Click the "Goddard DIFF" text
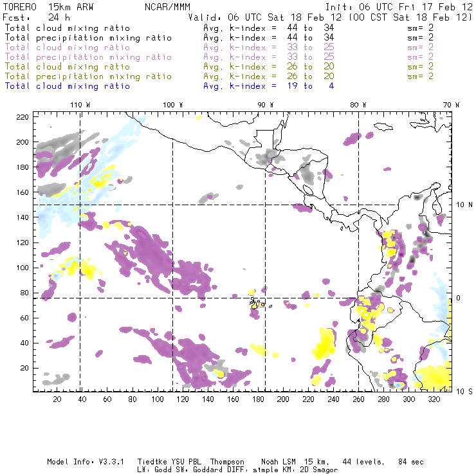 pyautogui.click(x=219, y=470)
